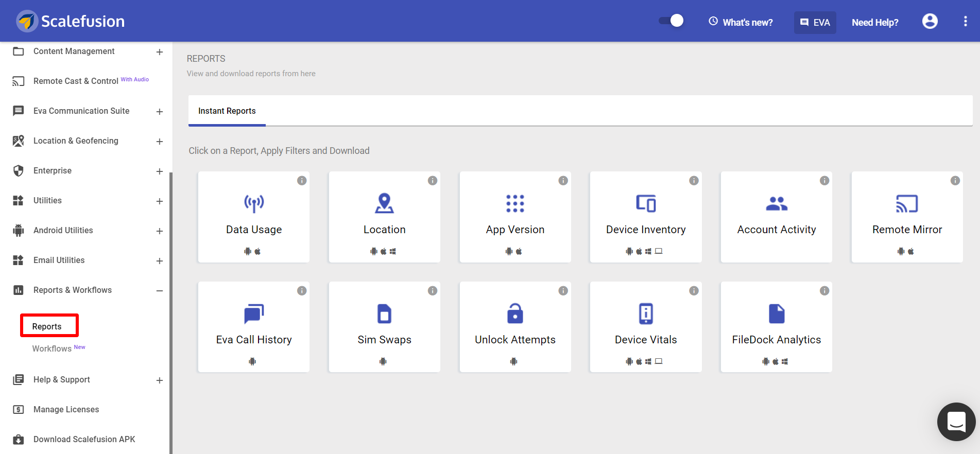980x454 pixels.
Task: Click the Unlock Attempts card title
Action: pyautogui.click(x=515, y=340)
